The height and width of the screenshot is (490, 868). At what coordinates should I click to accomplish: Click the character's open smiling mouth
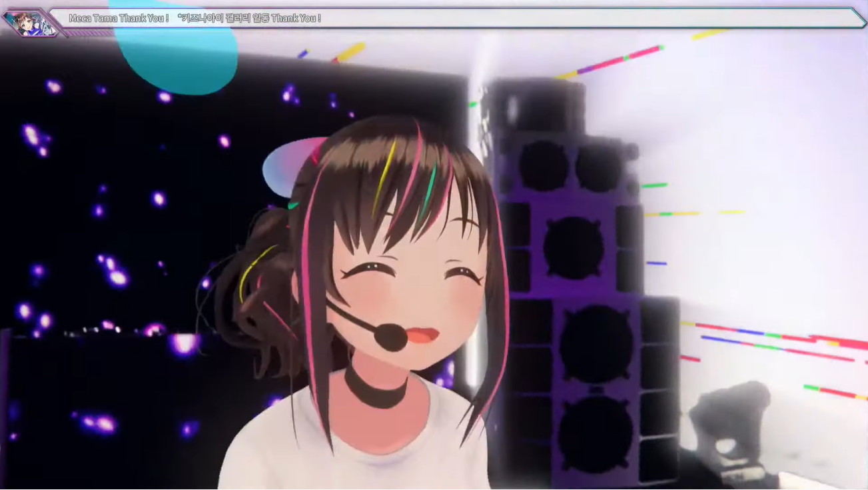click(x=420, y=335)
